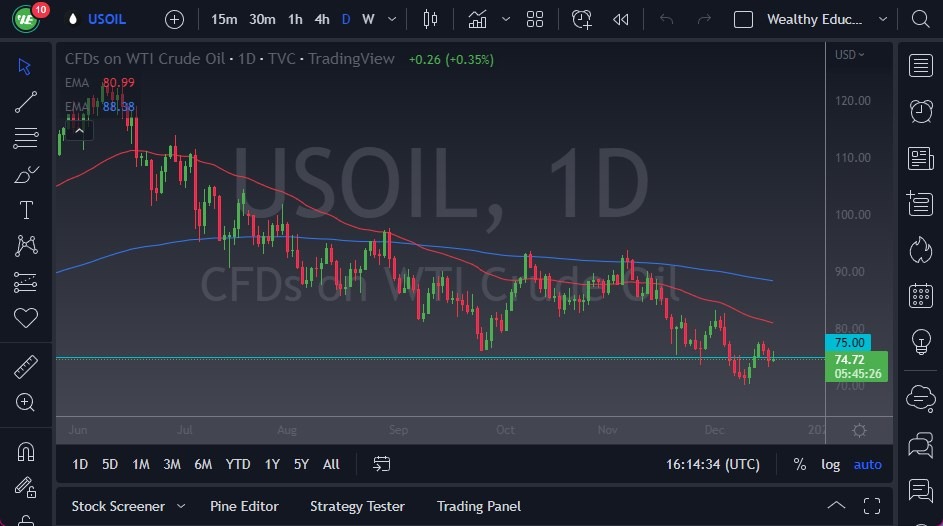Open the USD currency dropdown
This screenshot has width=943, height=526.
pos(849,55)
